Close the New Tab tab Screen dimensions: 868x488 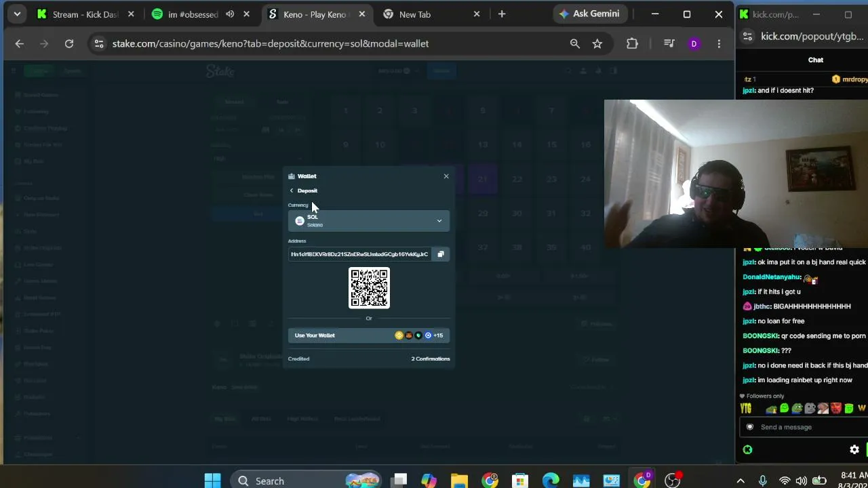(x=477, y=14)
